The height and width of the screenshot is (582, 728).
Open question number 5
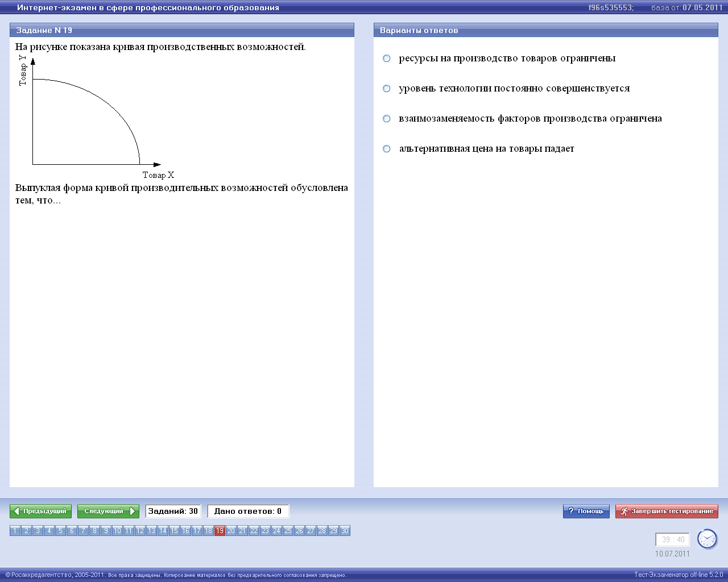(x=60, y=531)
